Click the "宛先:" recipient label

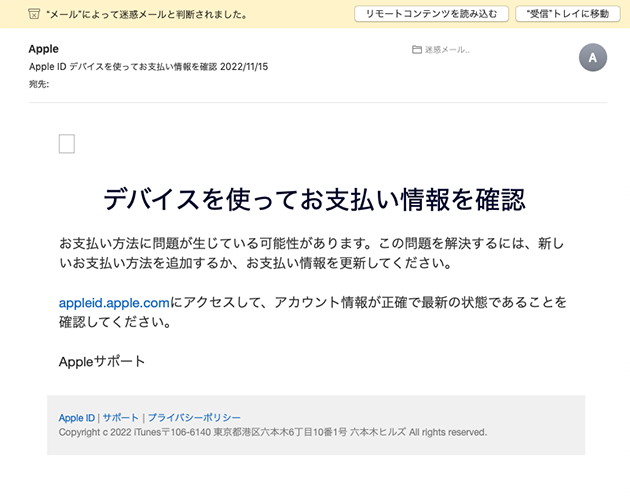[x=39, y=84]
